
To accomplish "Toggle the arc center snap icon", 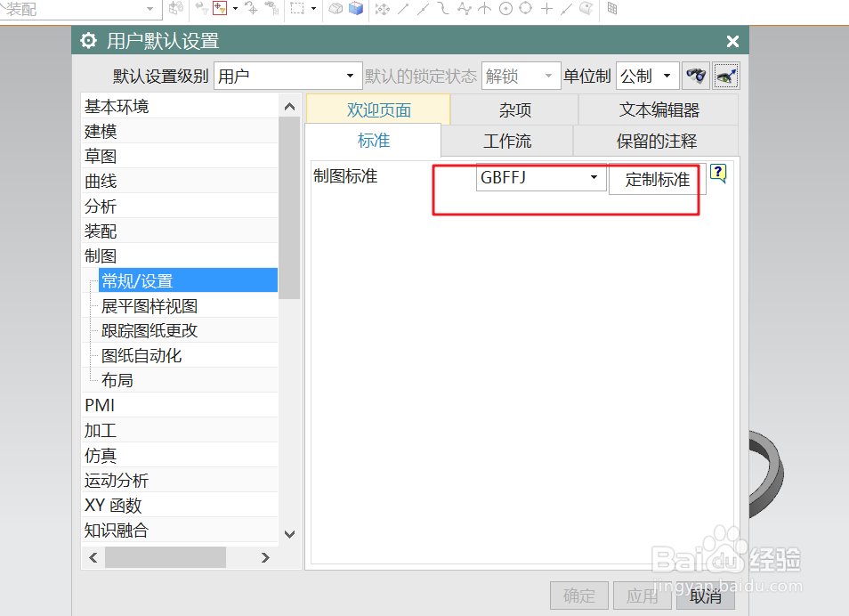I will (505, 8).
